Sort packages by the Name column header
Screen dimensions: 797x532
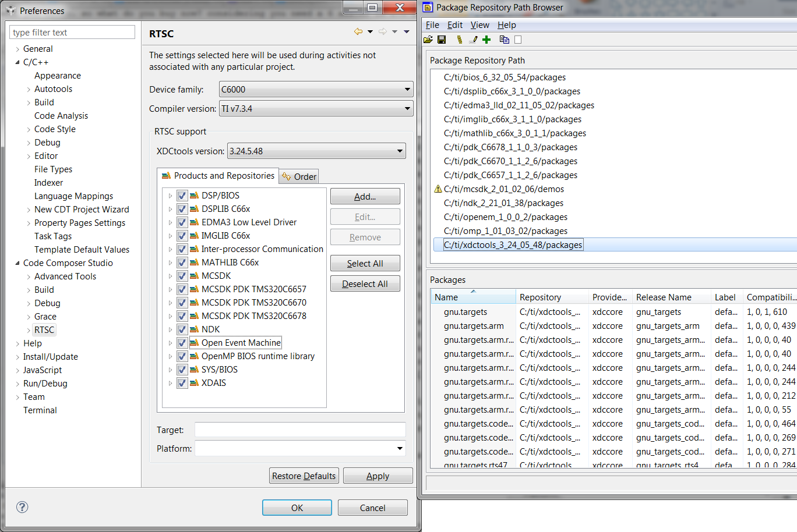473,297
